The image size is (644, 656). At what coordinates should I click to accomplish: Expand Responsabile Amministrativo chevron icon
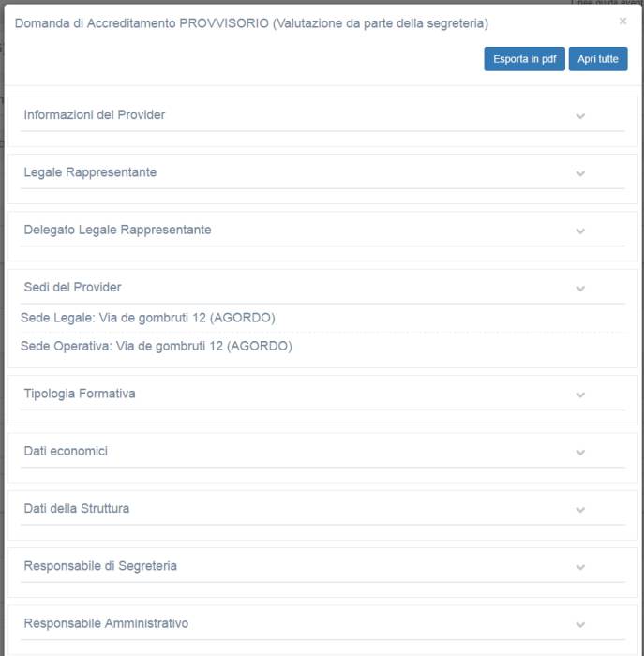[580, 625]
